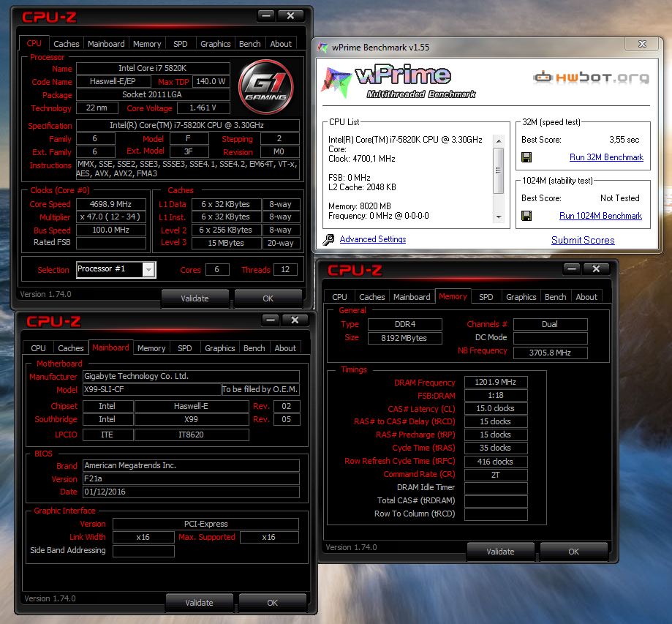Click OK in the CPU tab window
The image size is (672, 624).
268,298
